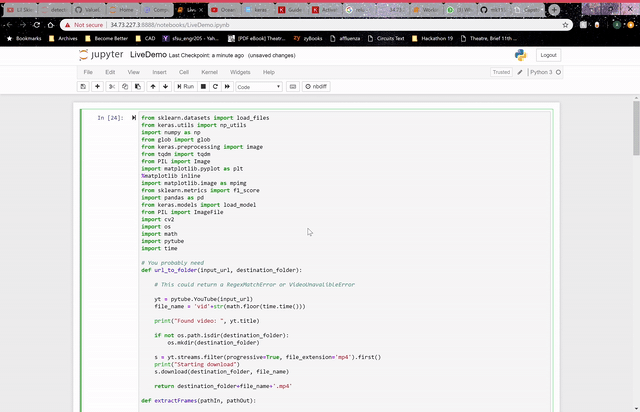Open the Help menu

[x=269, y=72]
